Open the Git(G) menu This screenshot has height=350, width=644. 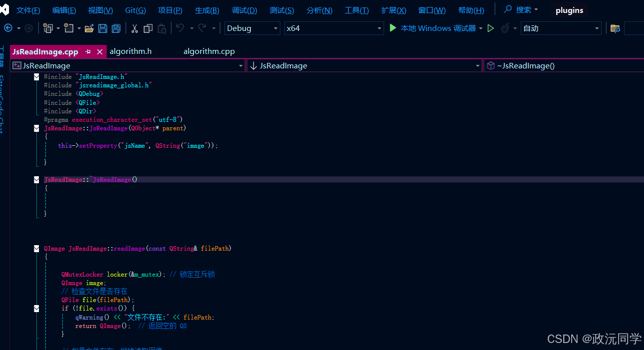click(x=136, y=10)
